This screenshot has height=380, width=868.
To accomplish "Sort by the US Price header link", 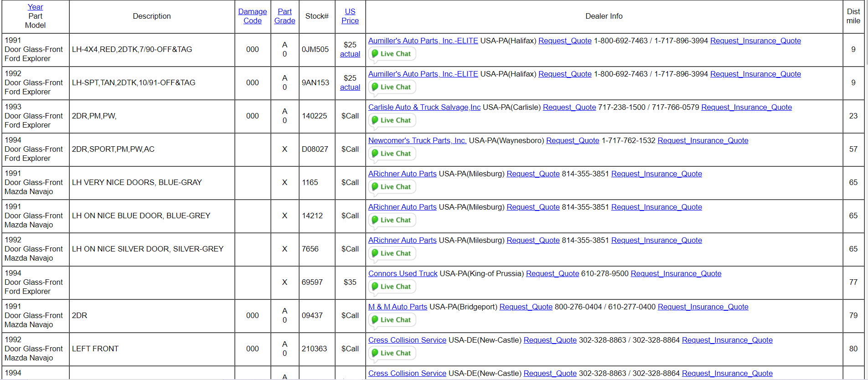I will pos(350,16).
